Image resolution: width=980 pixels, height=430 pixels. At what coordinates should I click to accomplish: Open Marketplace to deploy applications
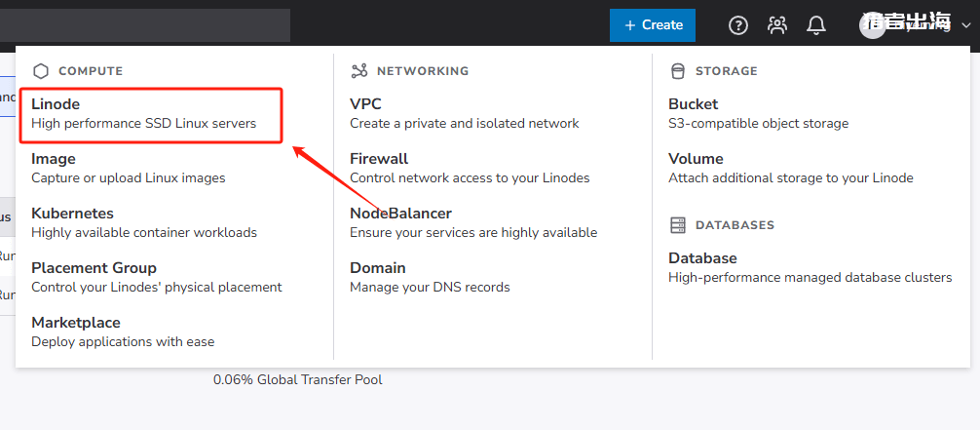123,332
